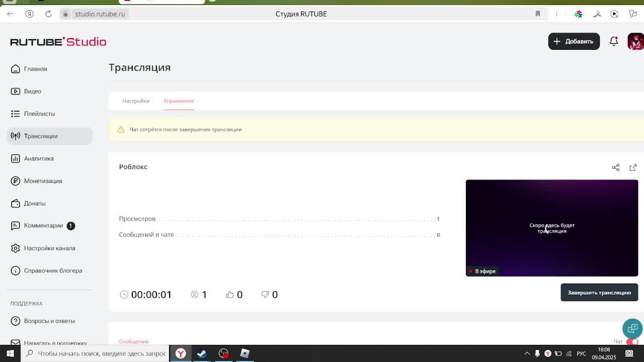Open the colorful extension icon in browser toolbar
This screenshot has width=644, height=362.
(x=579, y=14)
